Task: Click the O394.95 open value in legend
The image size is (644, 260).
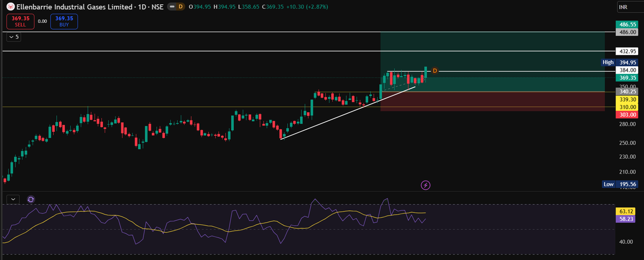Action: (199, 6)
